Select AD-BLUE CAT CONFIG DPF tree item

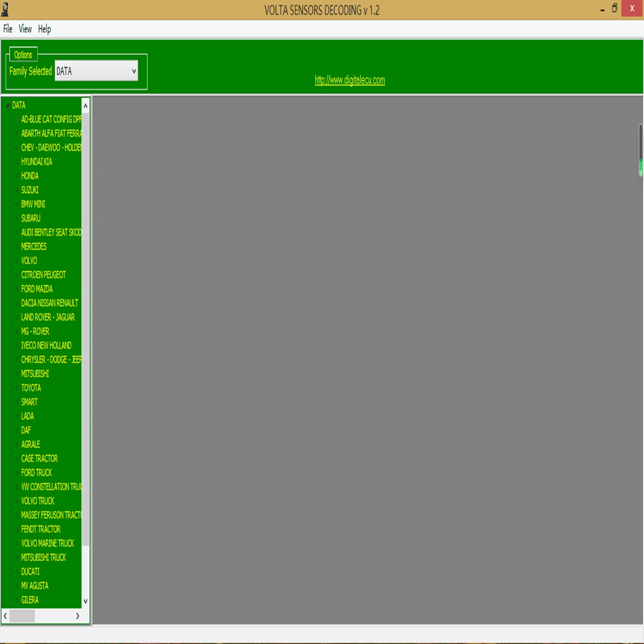(51, 119)
